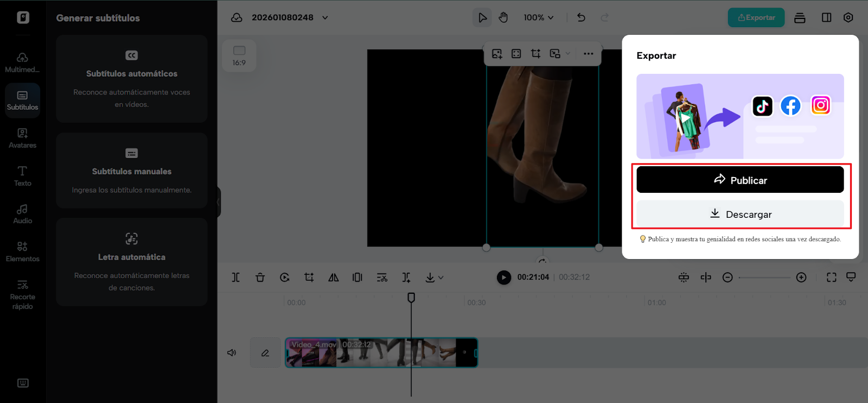Expand the timeline download arrow options

tap(441, 278)
